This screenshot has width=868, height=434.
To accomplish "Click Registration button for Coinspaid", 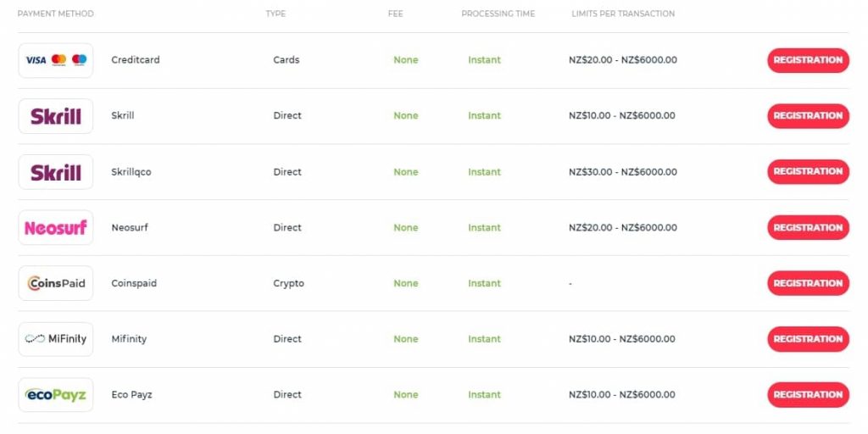I will click(x=808, y=283).
